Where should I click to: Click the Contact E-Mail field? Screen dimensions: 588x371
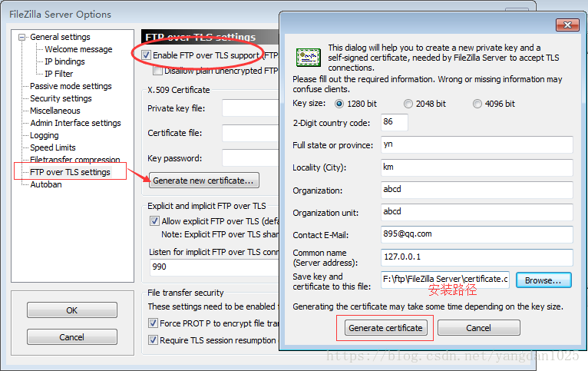477,234
